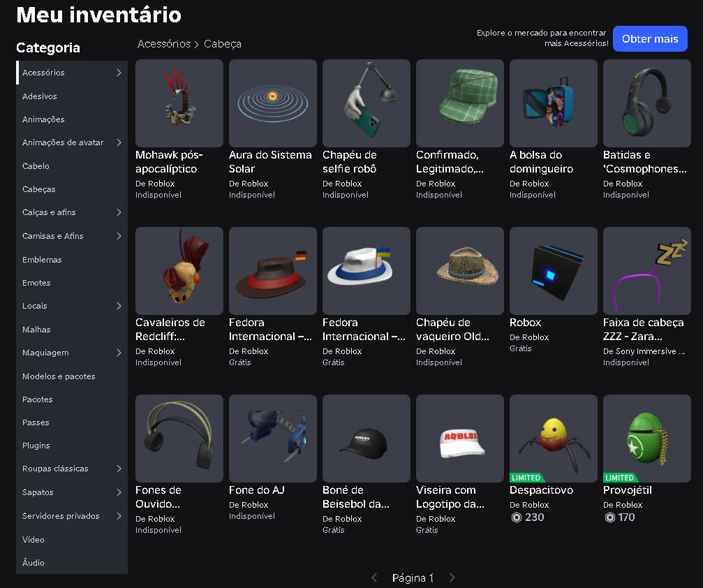Select the Emotes category

pyautogui.click(x=72, y=283)
